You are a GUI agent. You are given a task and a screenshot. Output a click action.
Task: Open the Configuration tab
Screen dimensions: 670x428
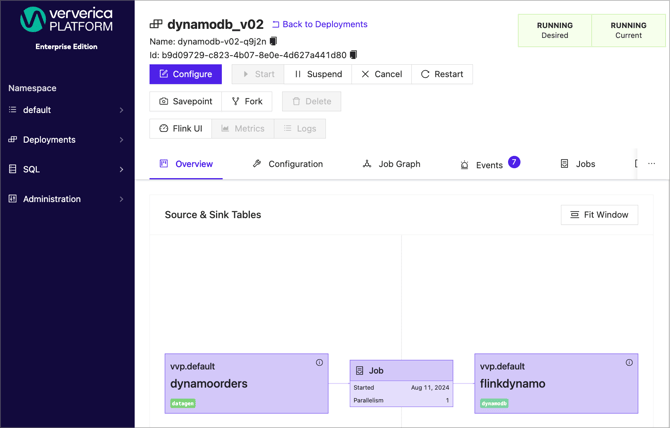[288, 164]
